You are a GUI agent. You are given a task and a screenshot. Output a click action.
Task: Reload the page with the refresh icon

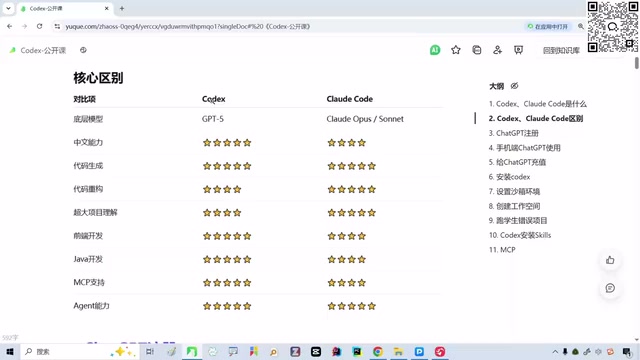point(40,26)
